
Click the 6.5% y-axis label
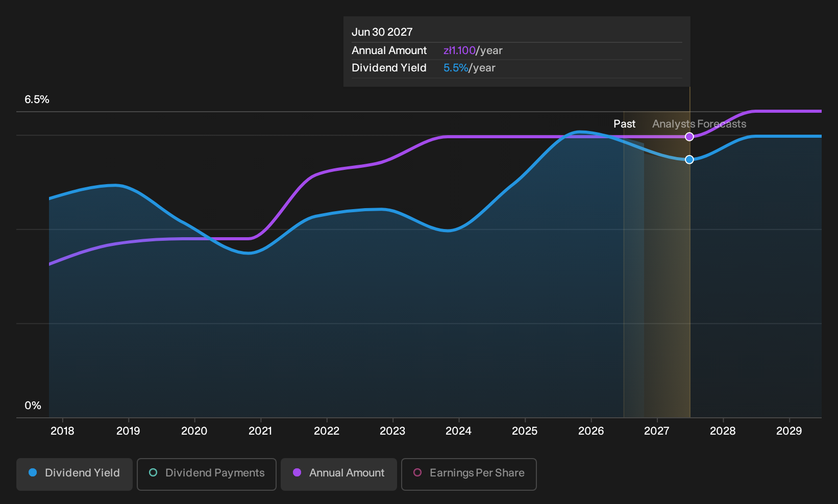click(37, 99)
